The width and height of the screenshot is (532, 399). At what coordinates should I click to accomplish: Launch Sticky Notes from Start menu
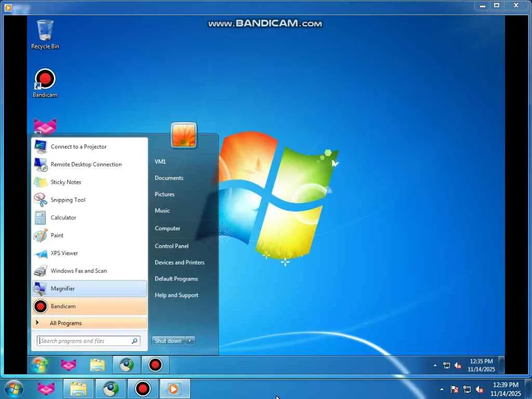point(89,182)
